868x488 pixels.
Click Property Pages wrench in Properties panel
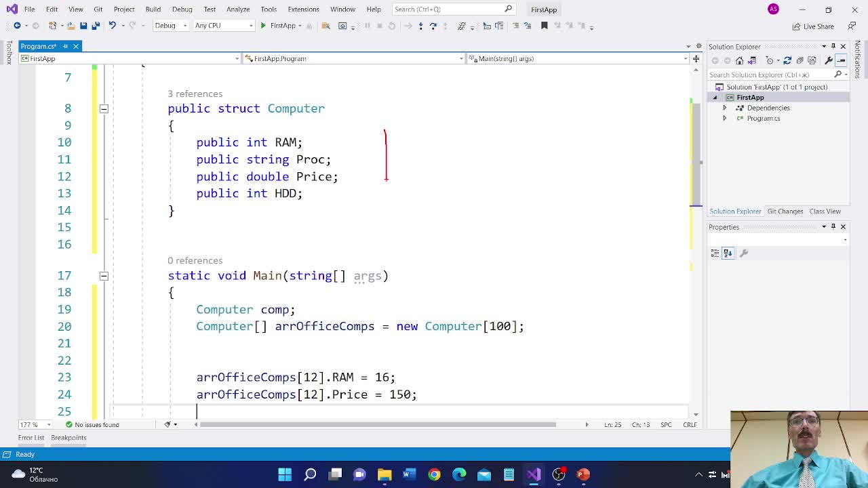(x=744, y=253)
